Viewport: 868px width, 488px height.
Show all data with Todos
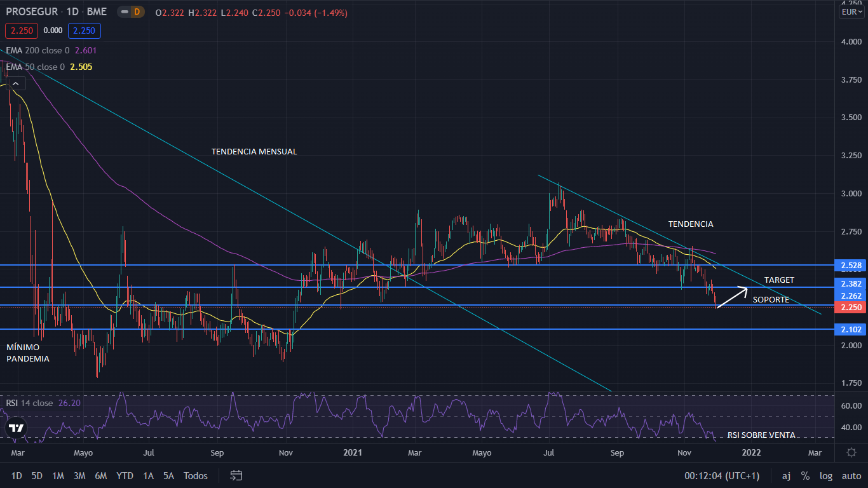(x=195, y=476)
